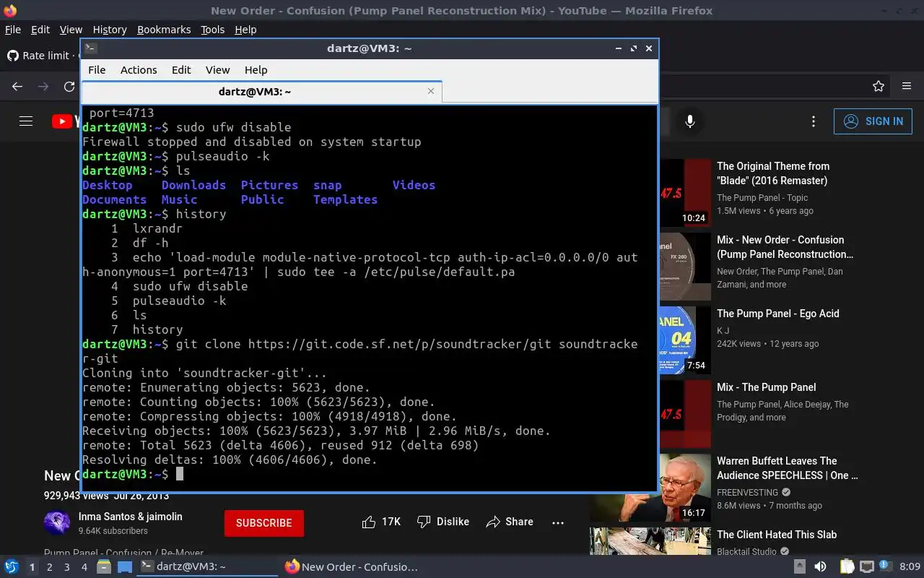Open the notifications tray icon
This screenshot has height=578, width=924.
click(x=885, y=567)
